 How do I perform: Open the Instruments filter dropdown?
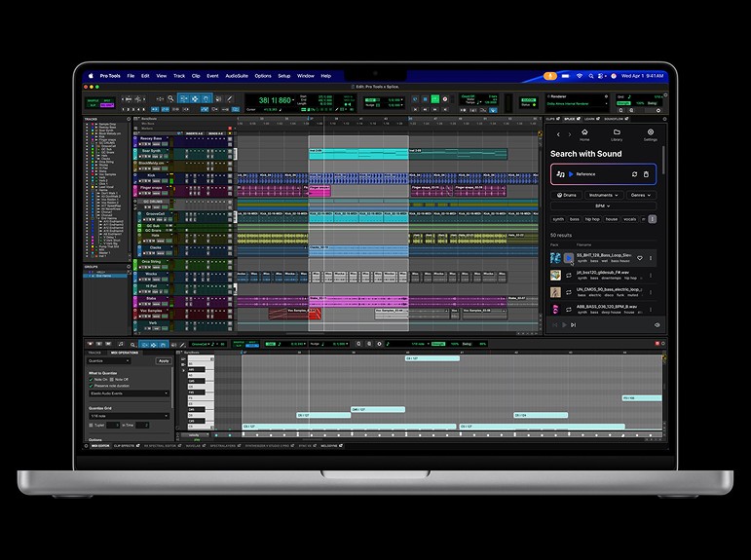pos(604,195)
